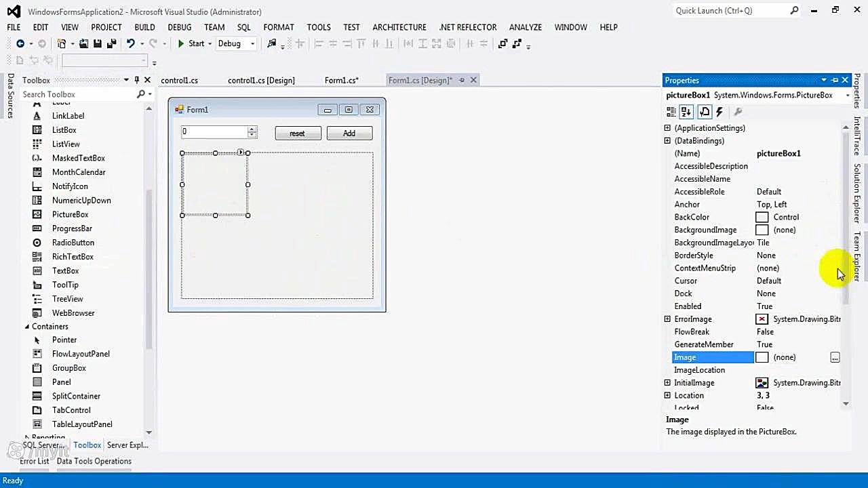The width and height of the screenshot is (868, 488).
Task: Collapse the Containers group in Toolbox
Action: pos(27,327)
